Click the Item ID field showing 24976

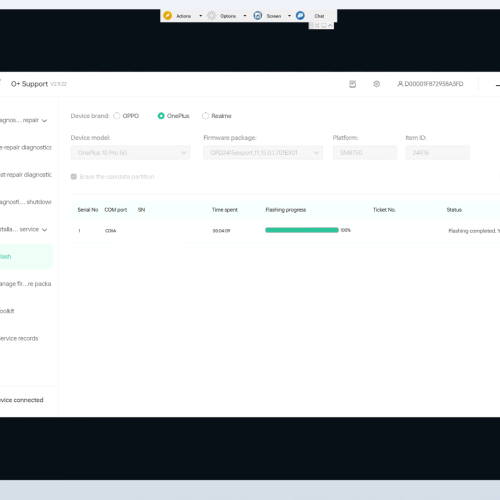[438, 153]
